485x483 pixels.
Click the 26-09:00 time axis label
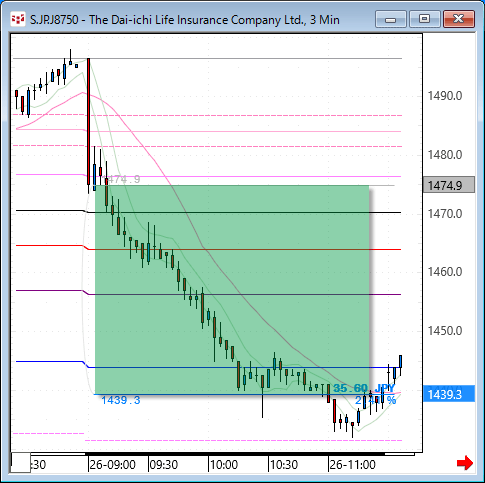tap(112, 464)
